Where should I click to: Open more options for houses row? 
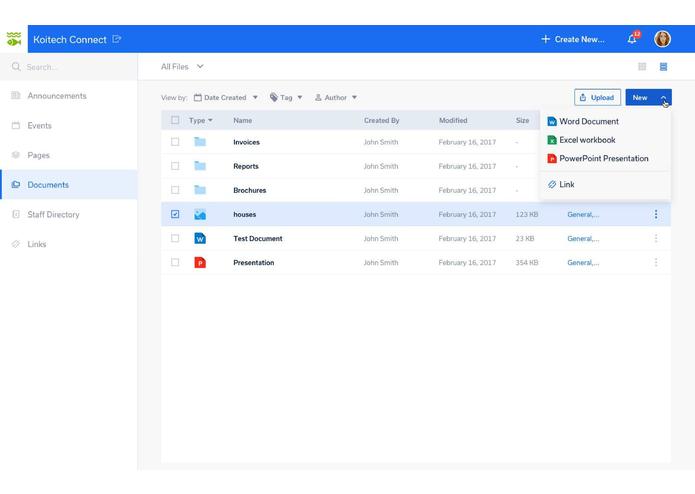(x=656, y=214)
